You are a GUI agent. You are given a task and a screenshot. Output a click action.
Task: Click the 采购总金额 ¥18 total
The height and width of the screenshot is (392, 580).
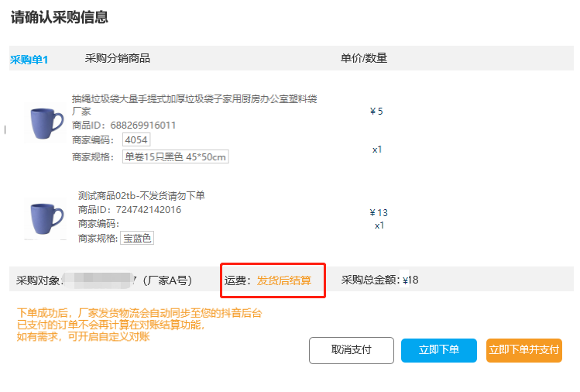379,280
